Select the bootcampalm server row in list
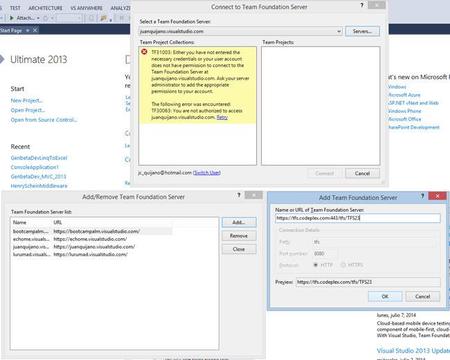Image resolution: width=450 pixels, height=360 pixels. 92,231
